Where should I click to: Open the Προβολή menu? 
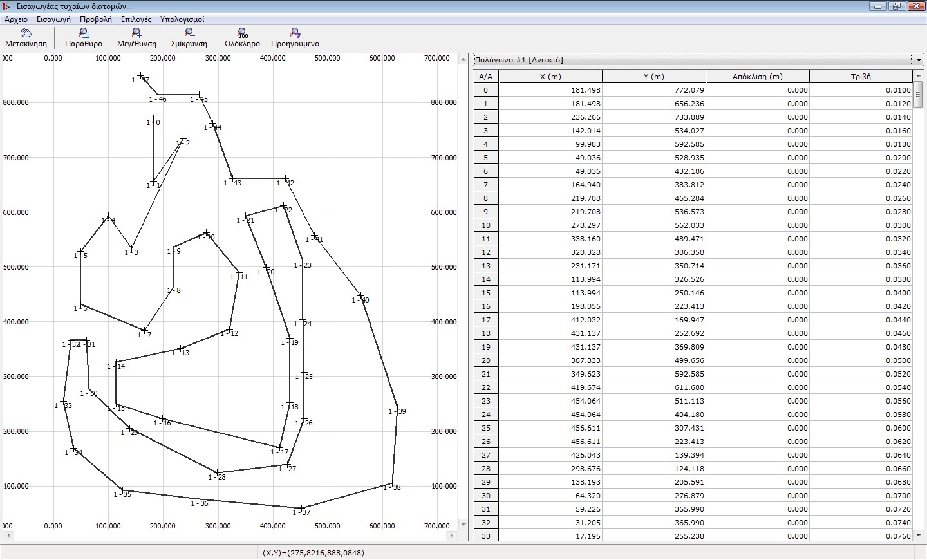(95, 19)
